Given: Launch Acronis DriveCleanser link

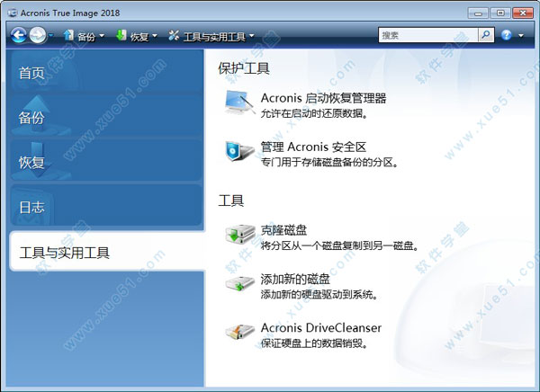Looking at the screenshot, I should click(321, 327).
